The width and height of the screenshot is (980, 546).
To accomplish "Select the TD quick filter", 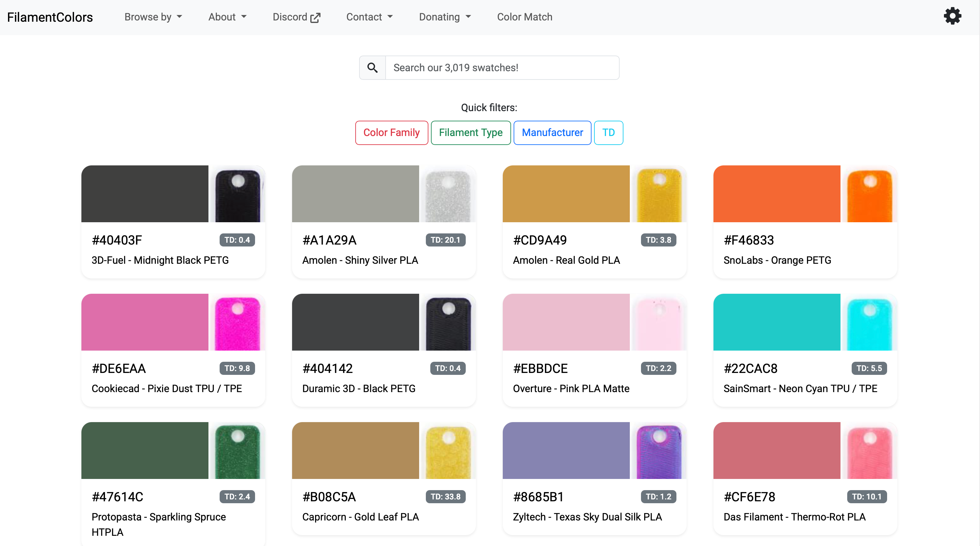I will tap(608, 133).
